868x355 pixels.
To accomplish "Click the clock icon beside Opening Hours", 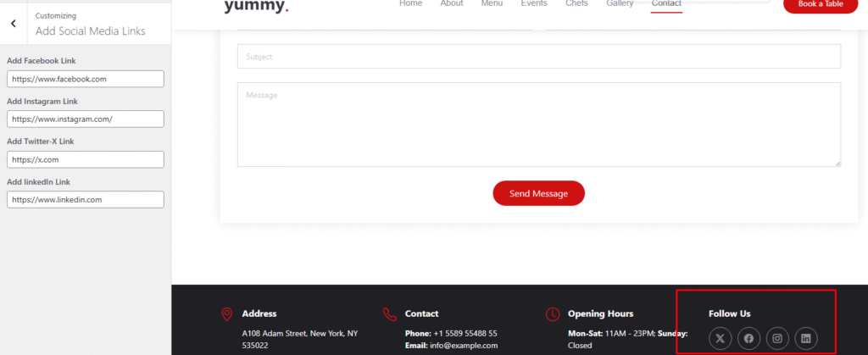I will click(553, 314).
